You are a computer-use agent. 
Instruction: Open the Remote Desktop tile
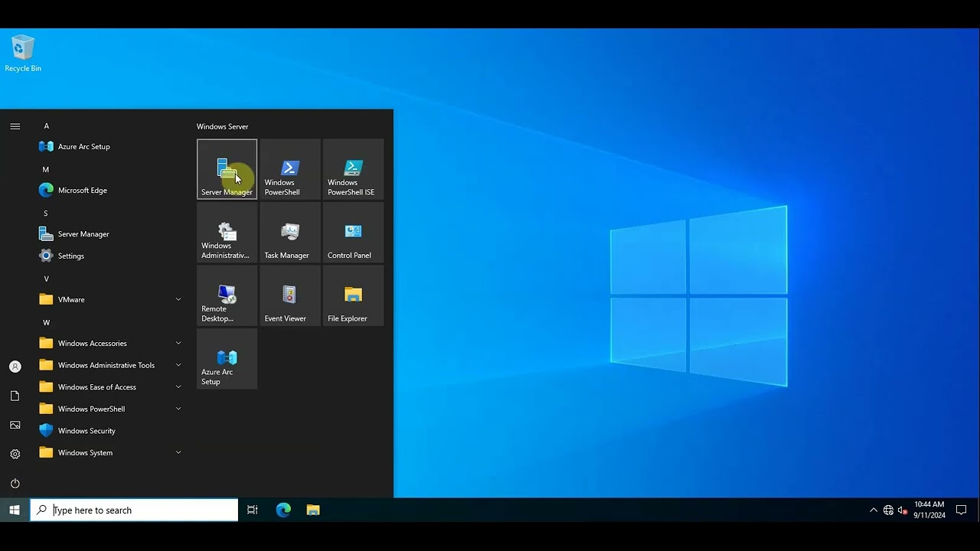pos(227,295)
